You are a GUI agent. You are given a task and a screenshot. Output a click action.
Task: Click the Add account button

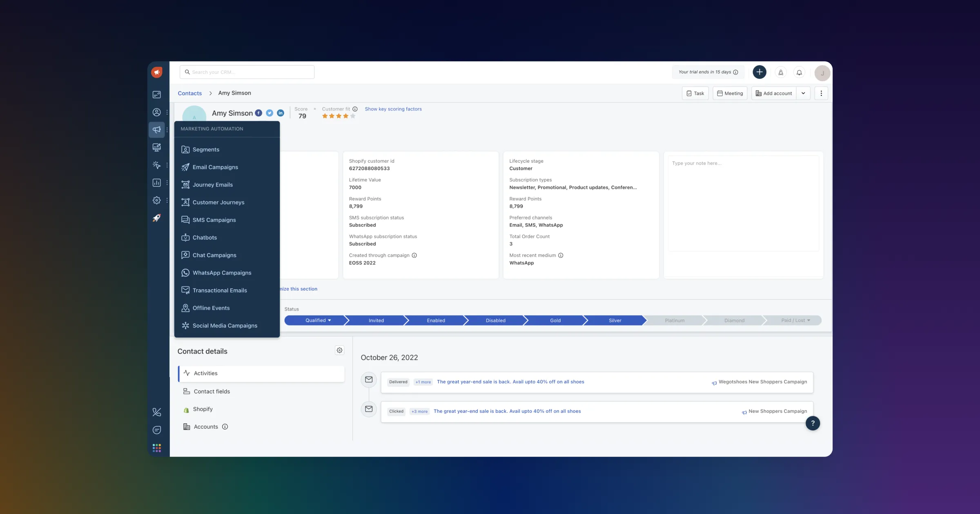[x=773, y=93]
